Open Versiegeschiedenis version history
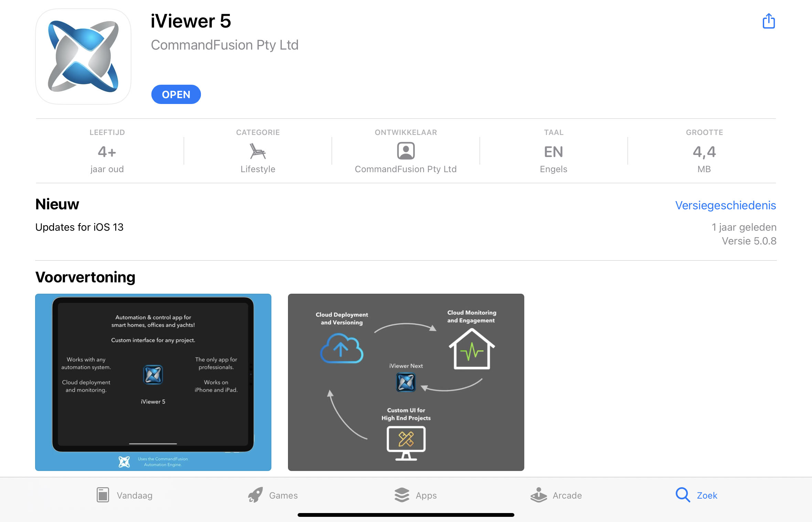The image size is (812, 522). point(725,205)
